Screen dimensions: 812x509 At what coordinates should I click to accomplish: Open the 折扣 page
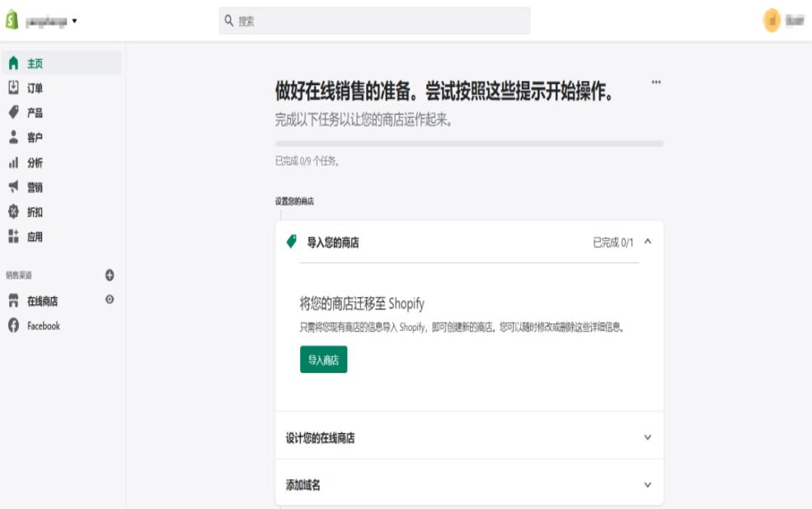click(35, 212)
